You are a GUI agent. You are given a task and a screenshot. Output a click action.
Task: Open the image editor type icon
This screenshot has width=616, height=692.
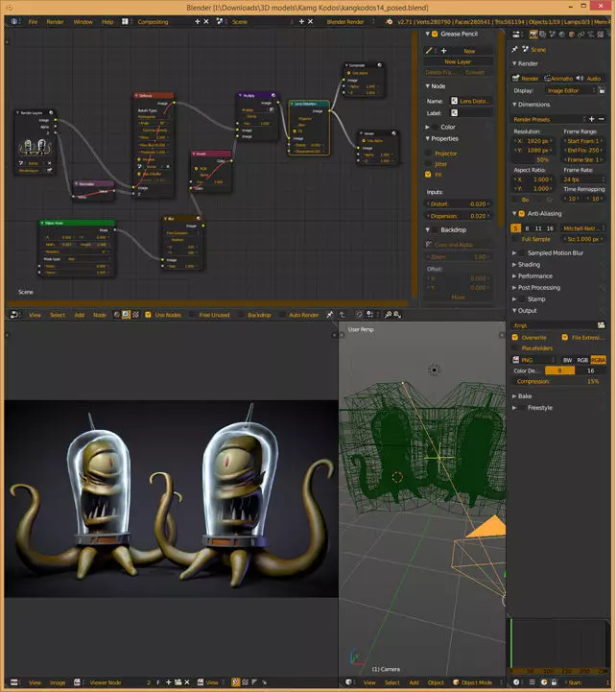(x=14, y=682)
